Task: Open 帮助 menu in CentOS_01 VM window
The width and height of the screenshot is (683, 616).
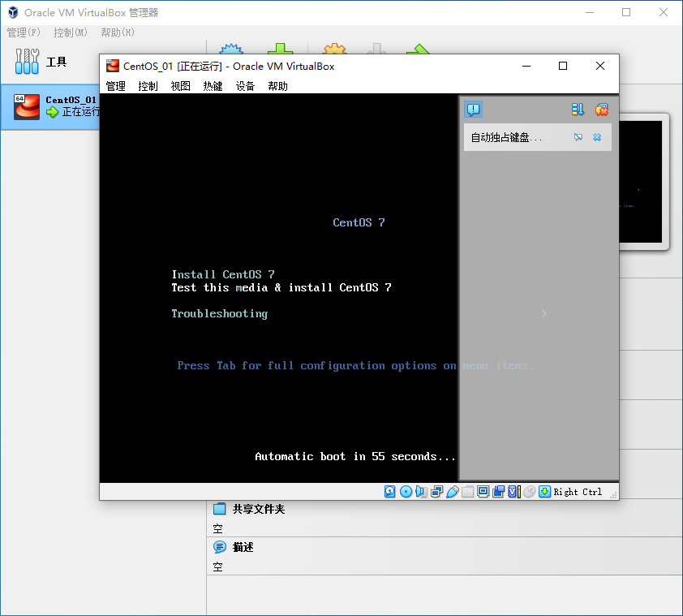Action: point(277,86)
